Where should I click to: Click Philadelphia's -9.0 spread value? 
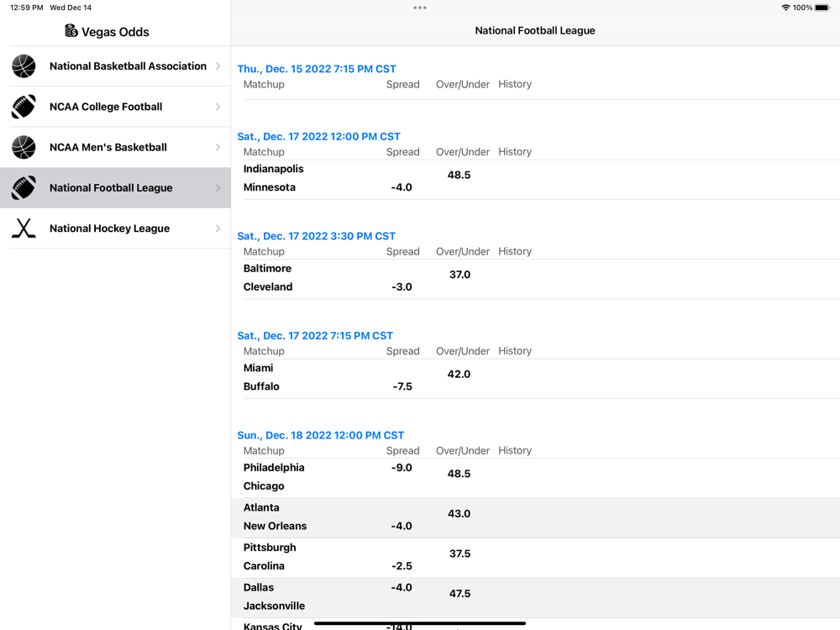402,468
